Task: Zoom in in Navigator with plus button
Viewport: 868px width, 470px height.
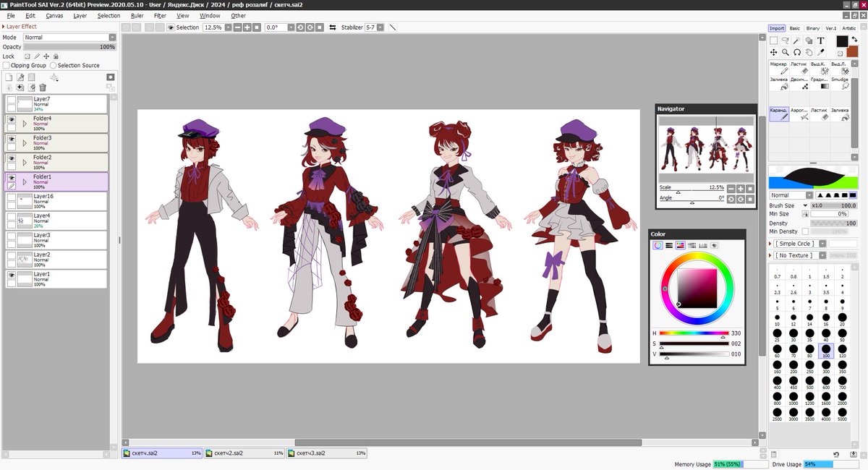Action: (741, 189)
